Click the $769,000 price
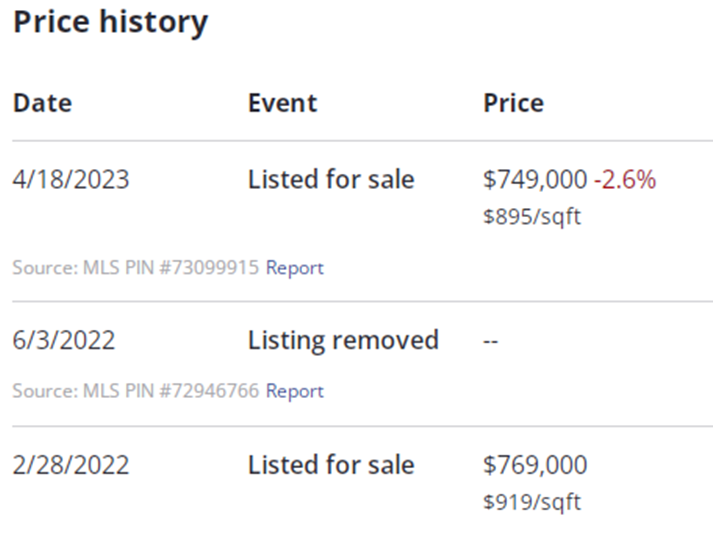 coord(535,465)
